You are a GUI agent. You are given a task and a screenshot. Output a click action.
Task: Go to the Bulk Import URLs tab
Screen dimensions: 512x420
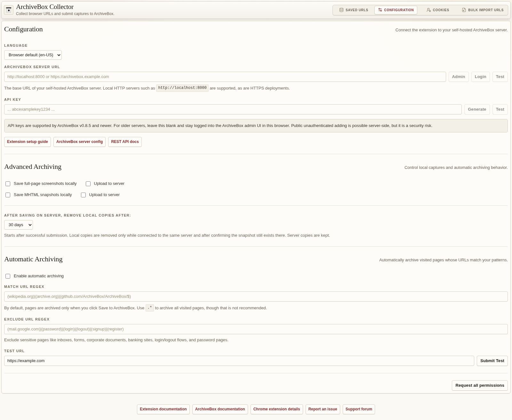point(483,10)
